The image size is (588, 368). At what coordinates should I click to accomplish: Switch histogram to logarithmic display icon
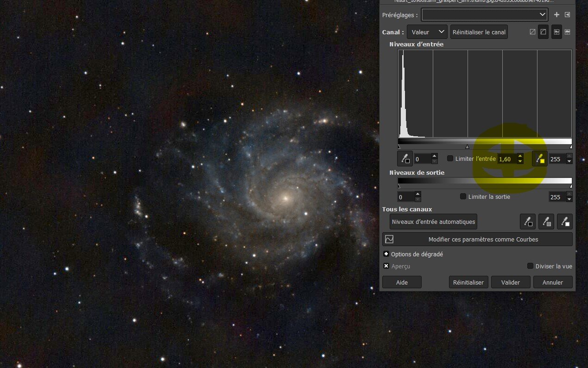(567, 32)
